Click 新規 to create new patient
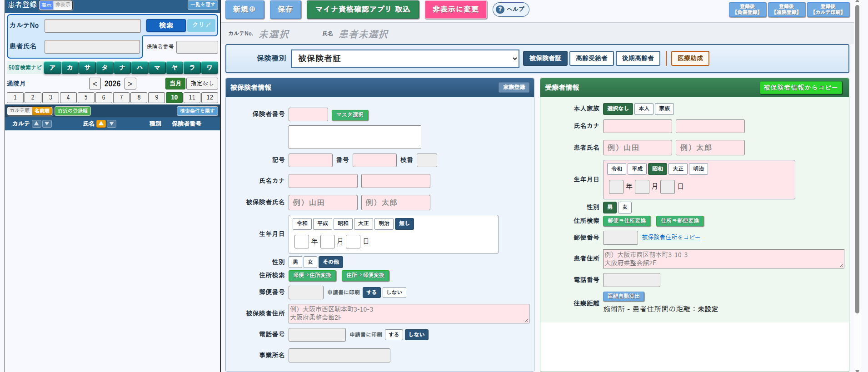The width and height of the screenshot is (868, 372). (244, 10)
